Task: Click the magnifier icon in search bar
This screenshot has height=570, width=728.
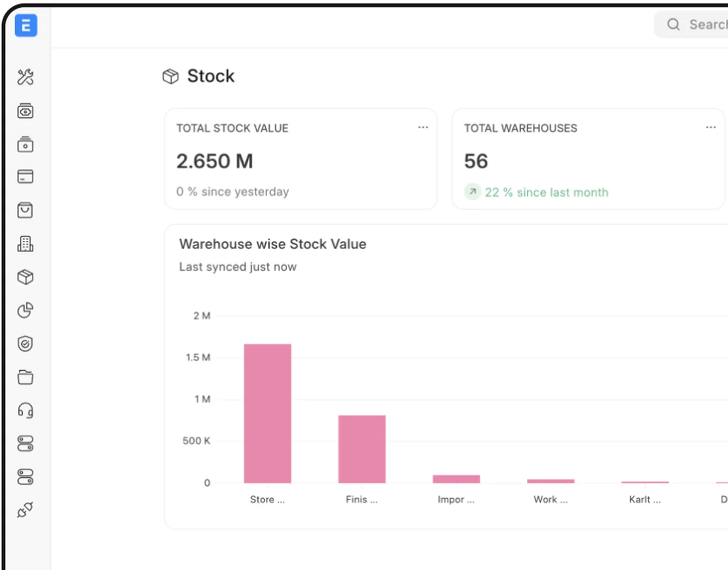Action: pyautogui.click(x=674, y=24)
